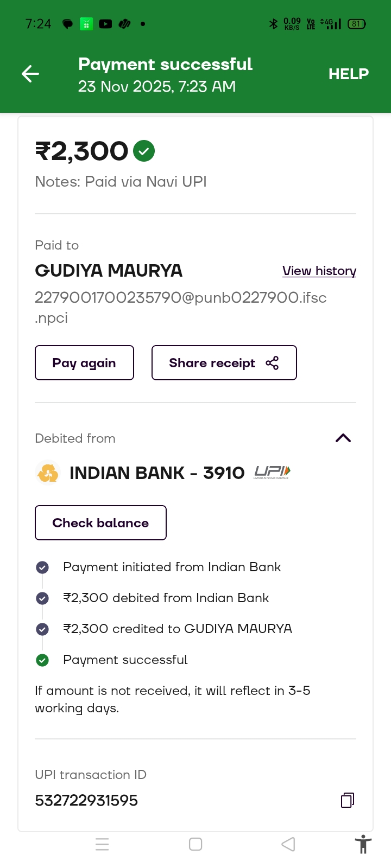The height and width of the screenshot is (868, 391).
Task: Open the accessibility figure icon
Action: pyautogui.click(x=363, y=845)
